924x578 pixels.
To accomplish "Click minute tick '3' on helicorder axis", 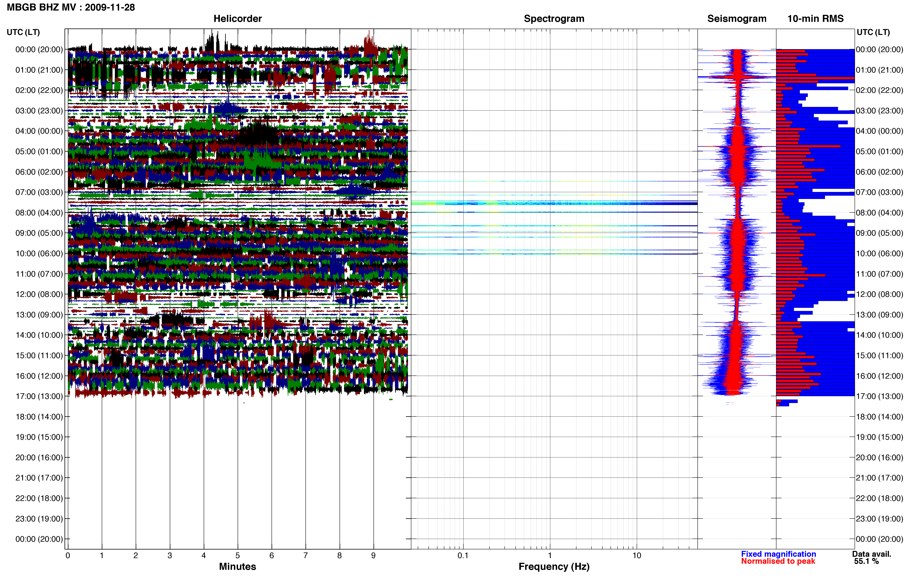I will click(170, 555).
